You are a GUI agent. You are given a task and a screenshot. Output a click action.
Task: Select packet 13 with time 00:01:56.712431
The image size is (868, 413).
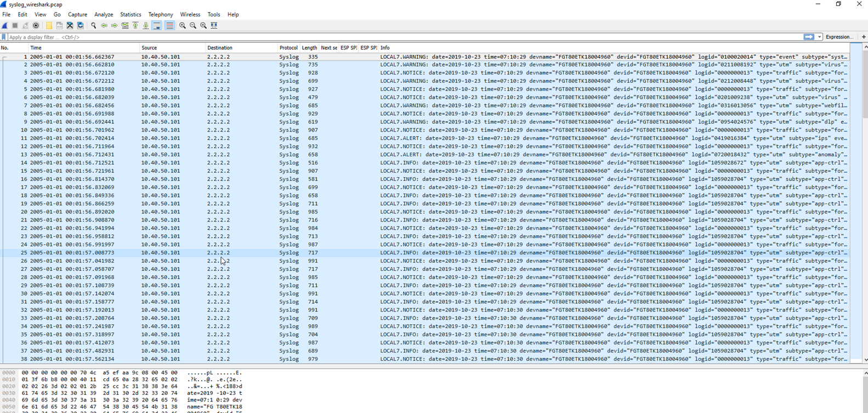pyautogui.click(x=425, y=155)
